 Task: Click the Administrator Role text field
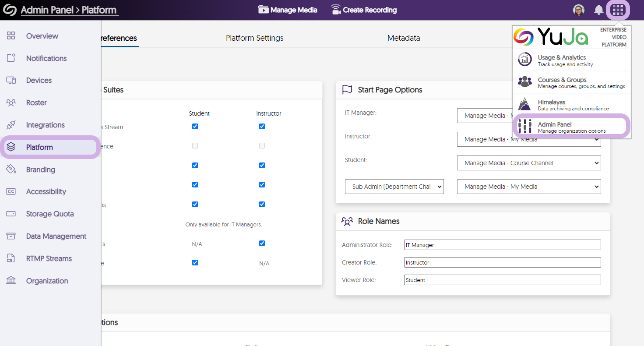tap(502, 245)
